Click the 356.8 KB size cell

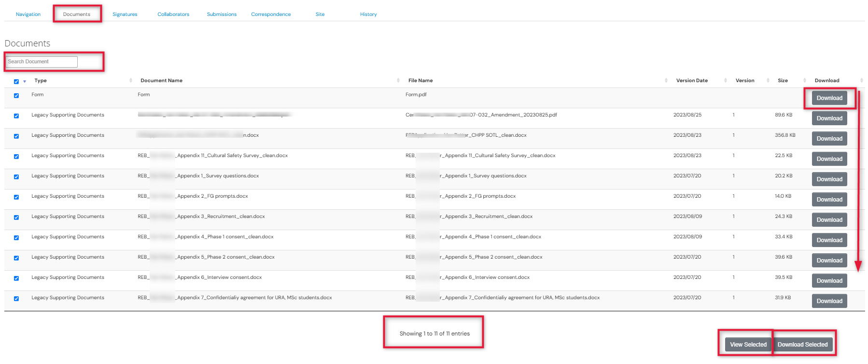click(785, 135)
